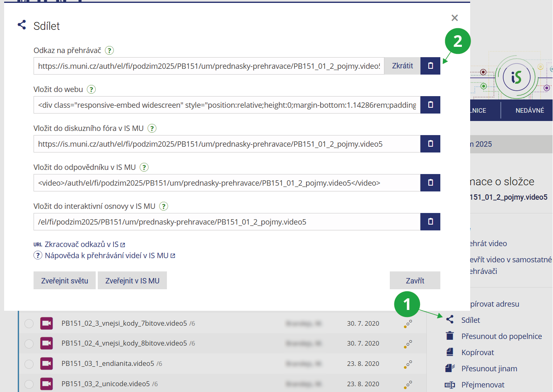Choose Přesunout do popelnice from side menu

click(x=501, y=336)
